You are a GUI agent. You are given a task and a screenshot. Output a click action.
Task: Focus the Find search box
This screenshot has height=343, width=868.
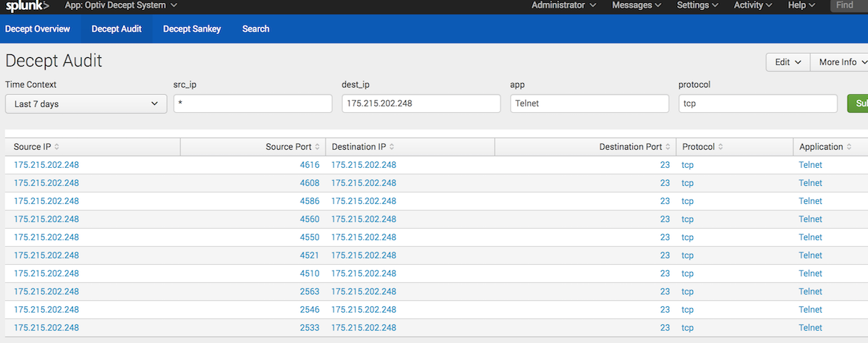pyautogui.click(x=849, y=5)
